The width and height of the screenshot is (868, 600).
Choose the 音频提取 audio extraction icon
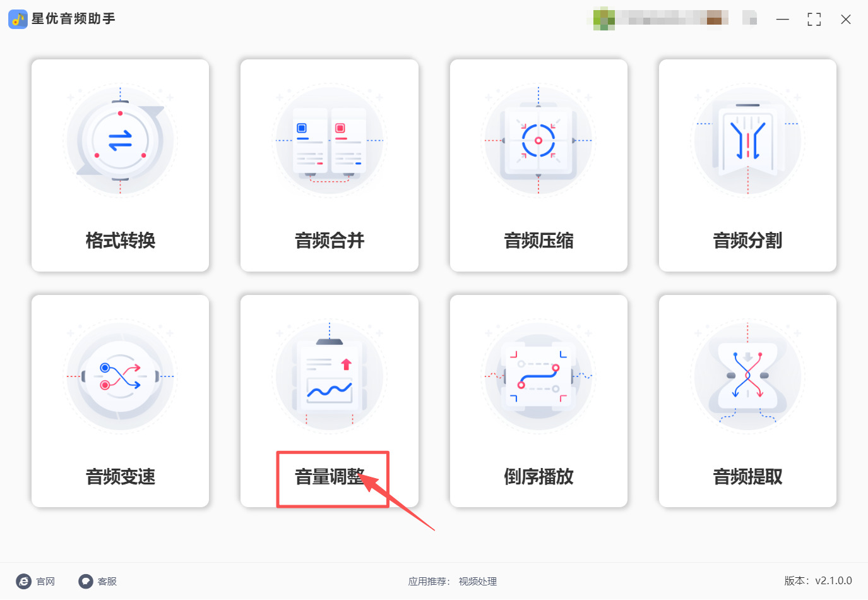pos(747,376)
